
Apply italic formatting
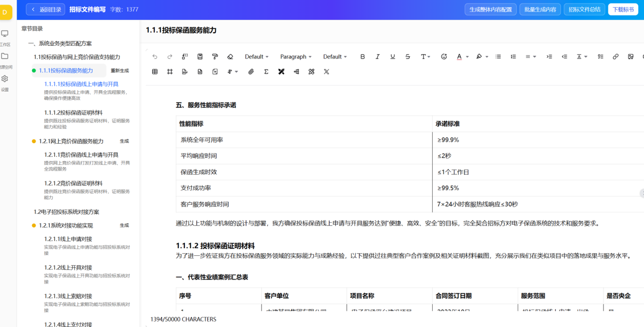tap(377, 57)
